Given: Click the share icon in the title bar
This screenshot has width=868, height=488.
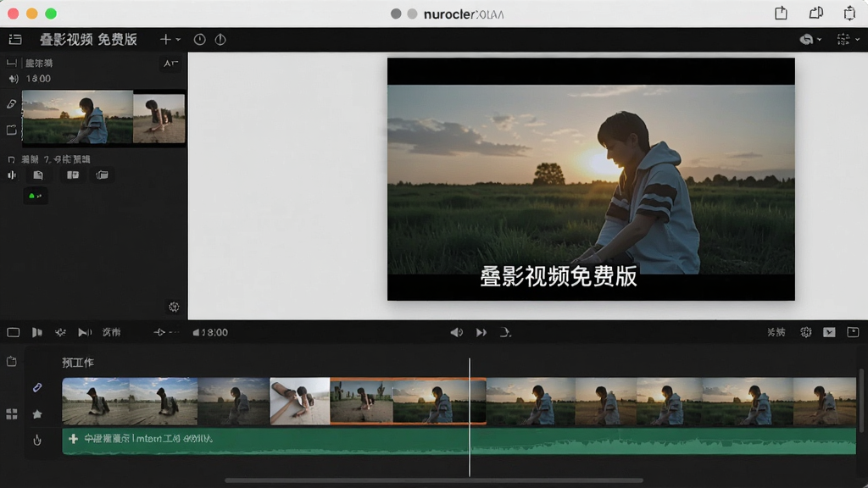Looking at the screenshot, I should pos(781,13).
